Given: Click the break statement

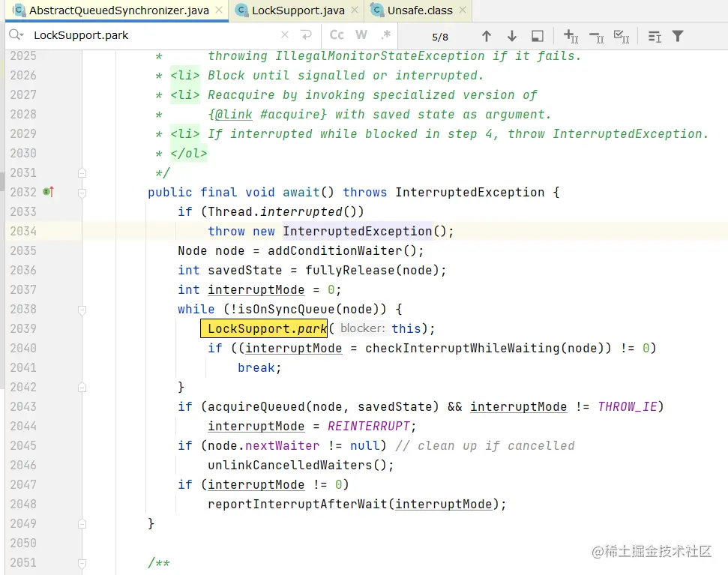Looking at the screenshot, I should click(x=256, y=367).
